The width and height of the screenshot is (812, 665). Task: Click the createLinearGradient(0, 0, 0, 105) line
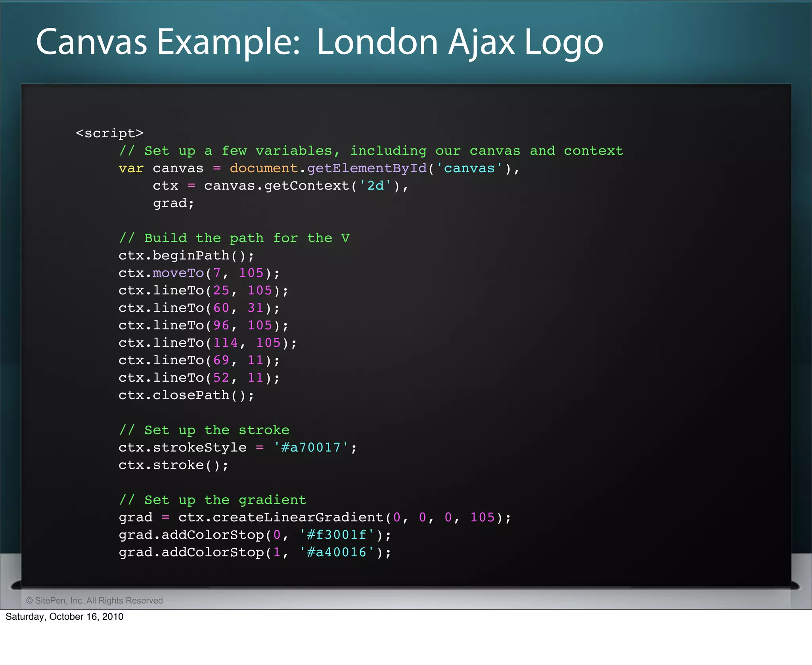315,517
